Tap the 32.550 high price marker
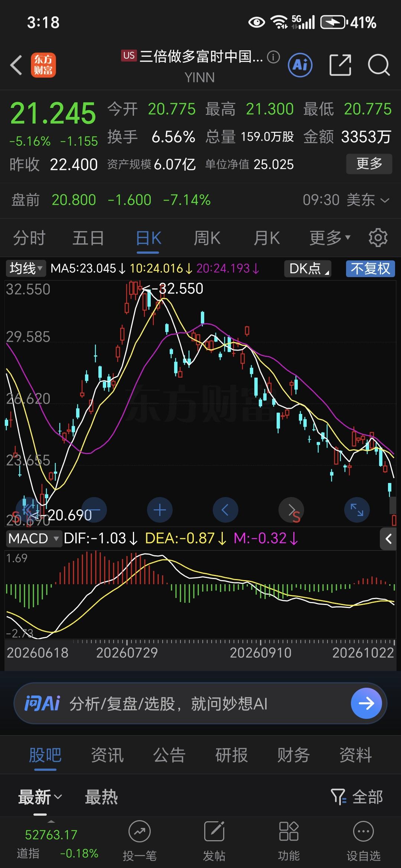This screenshot has width=401, height=868. pyautogui.click(x=173, y=289)
